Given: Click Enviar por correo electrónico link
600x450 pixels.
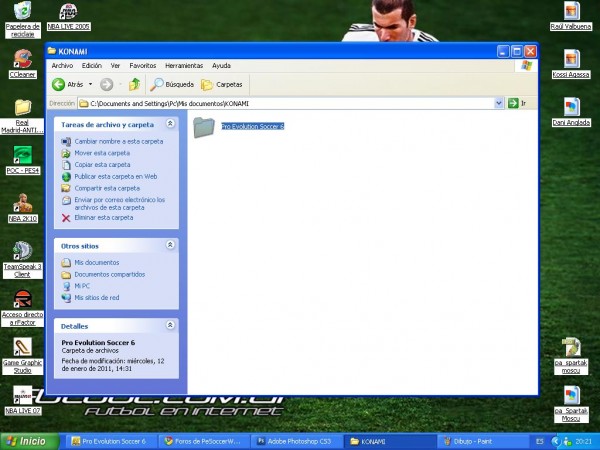Looking at the screenshot, I should (x=119, y=204).
